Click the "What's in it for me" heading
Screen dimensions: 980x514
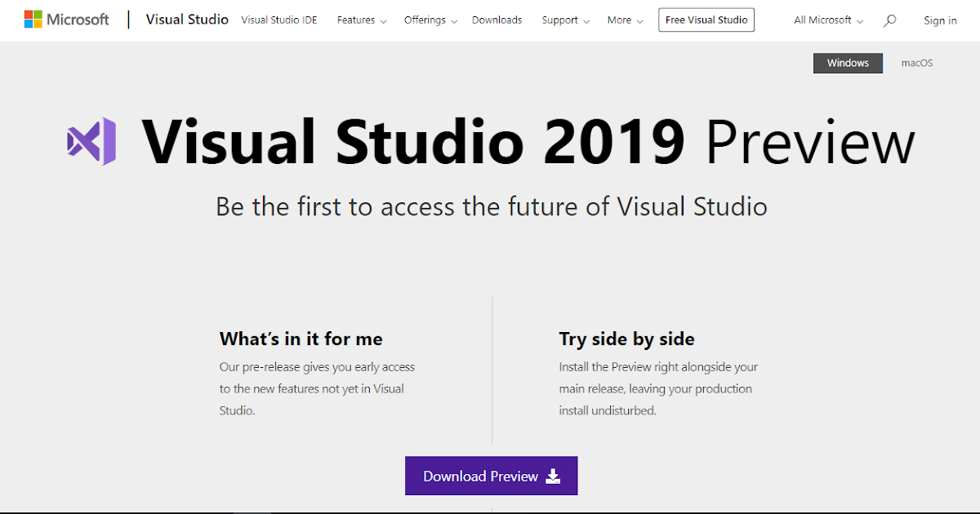pos(301,339)
